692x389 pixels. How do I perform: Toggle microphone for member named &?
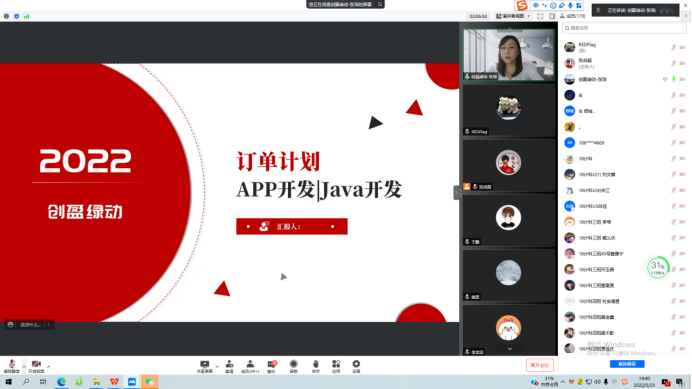pyautogui.click(x=673, y=95)
